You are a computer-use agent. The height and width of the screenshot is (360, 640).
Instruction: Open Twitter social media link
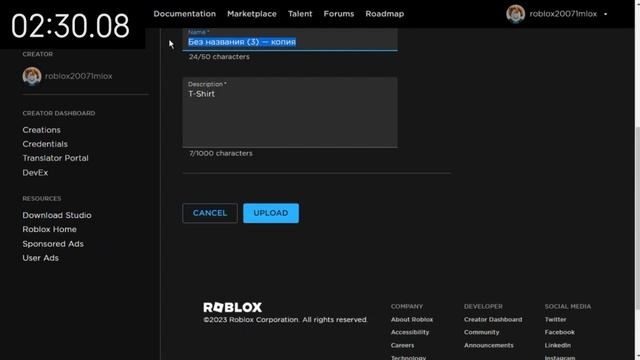tap(556, 320)
